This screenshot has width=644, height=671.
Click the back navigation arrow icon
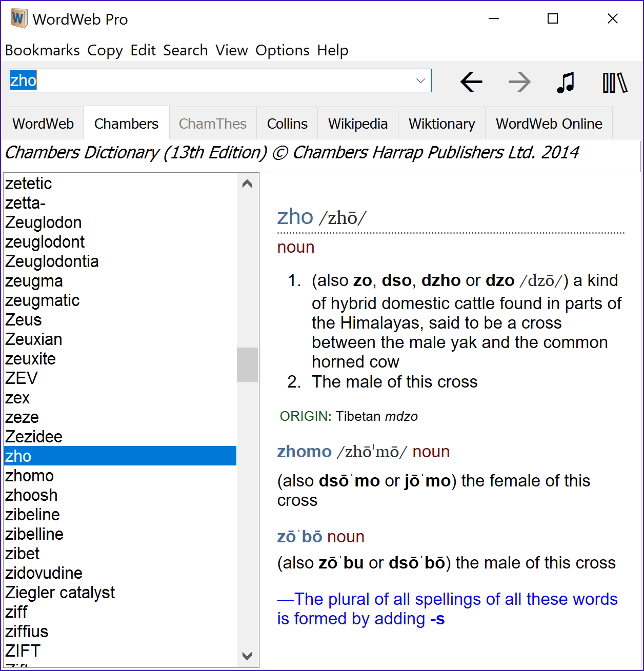click(x=471, y=82)
